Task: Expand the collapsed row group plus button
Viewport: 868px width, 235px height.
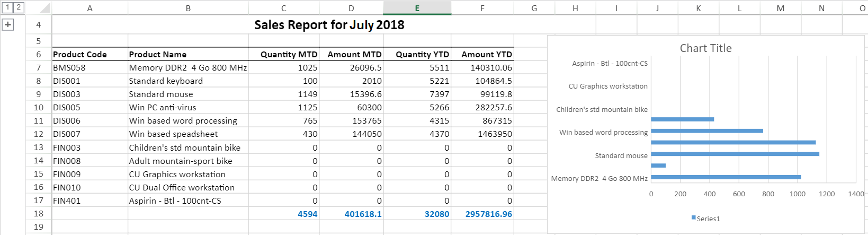Action: [8, 24]
